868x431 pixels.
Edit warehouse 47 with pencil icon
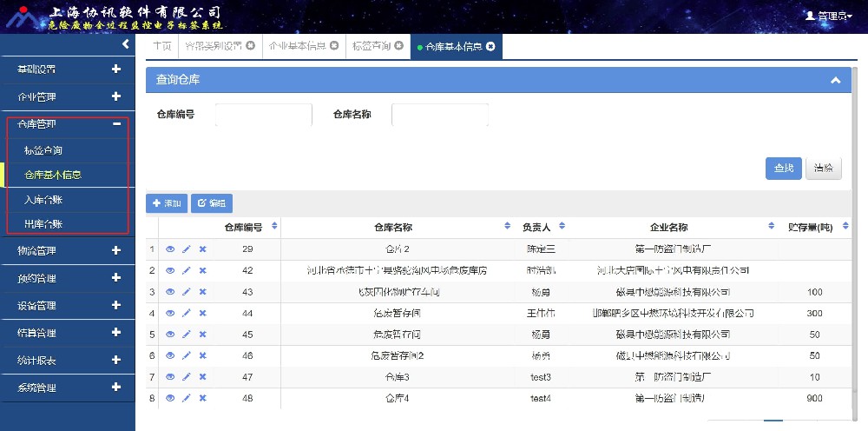[x=186, y=377]
